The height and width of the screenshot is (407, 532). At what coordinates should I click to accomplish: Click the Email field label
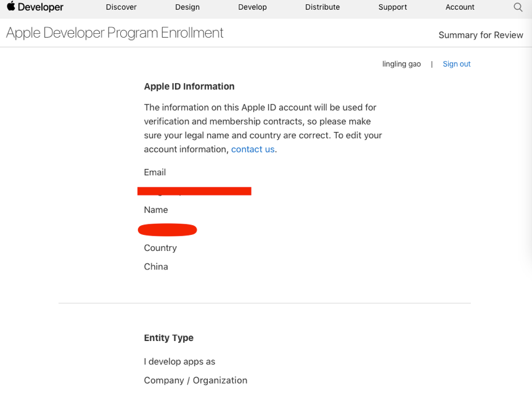(155, 173)
